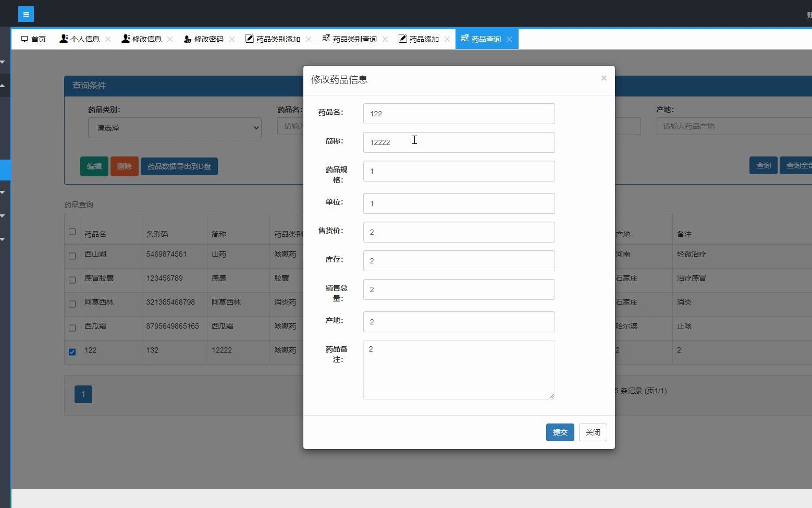Screen dimensions: 812x508
Task: Click the 药品添加 tab edit icon
Action: (403, 39)
